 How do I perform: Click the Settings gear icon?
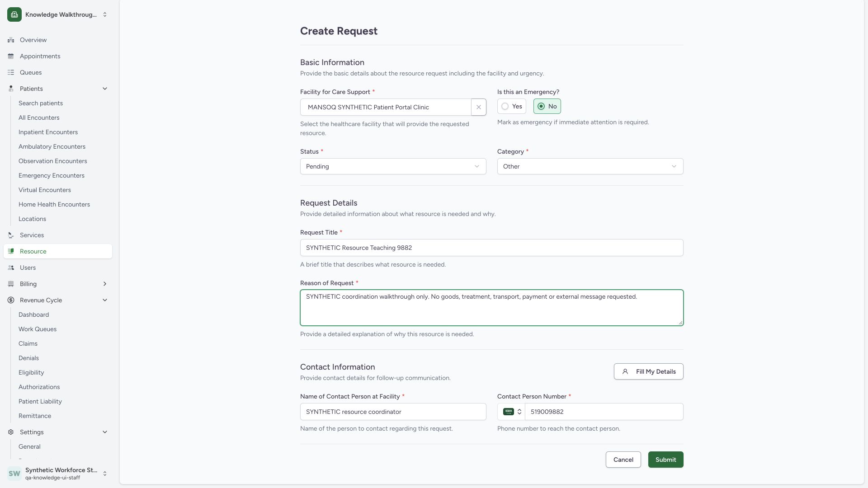pos(11,432)
